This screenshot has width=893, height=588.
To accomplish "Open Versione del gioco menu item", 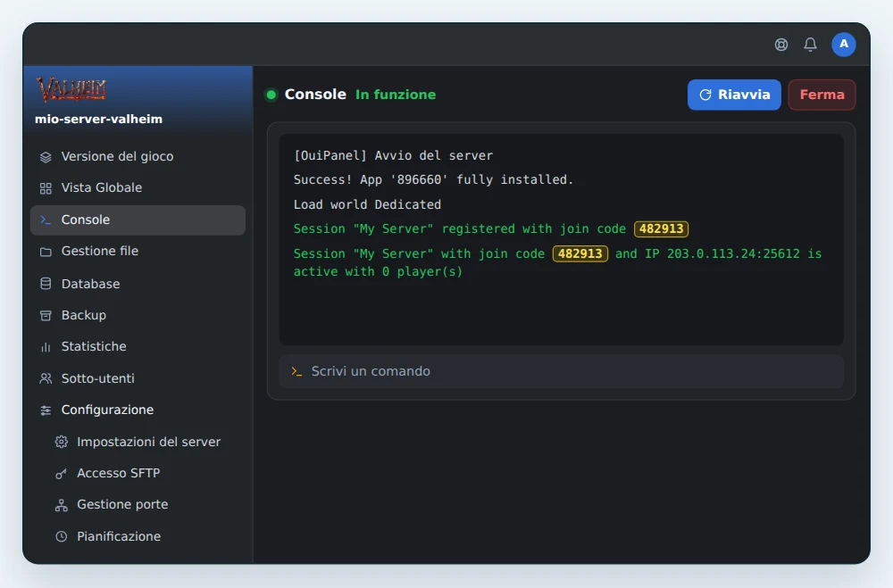I will 138,156.
